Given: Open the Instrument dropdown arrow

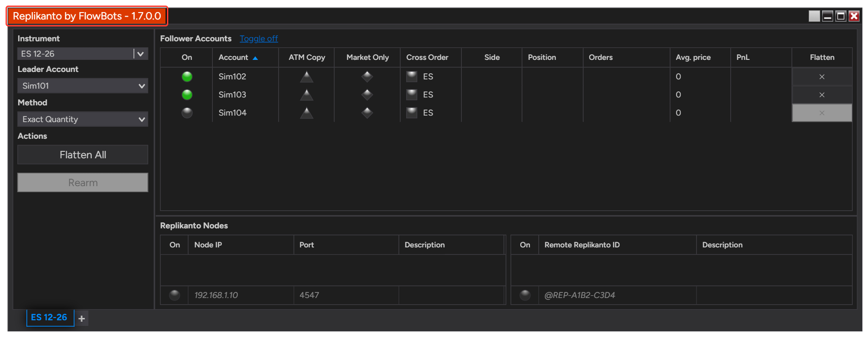Looking at the screenshot, I should 140,54.
